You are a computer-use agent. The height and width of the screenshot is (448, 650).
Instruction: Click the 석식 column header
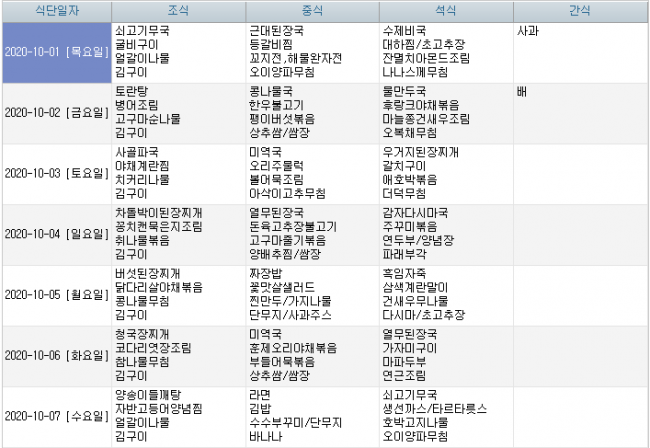[445, 12]
